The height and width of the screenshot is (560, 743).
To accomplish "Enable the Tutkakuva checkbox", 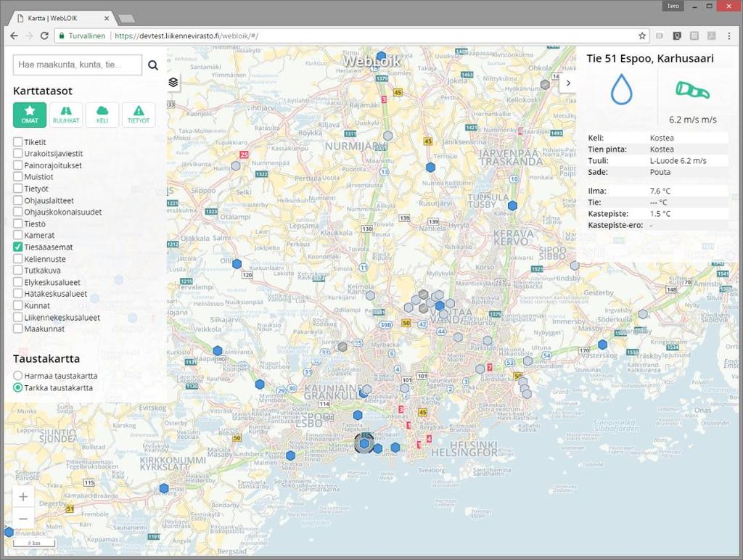I will (x=18, y=270).
